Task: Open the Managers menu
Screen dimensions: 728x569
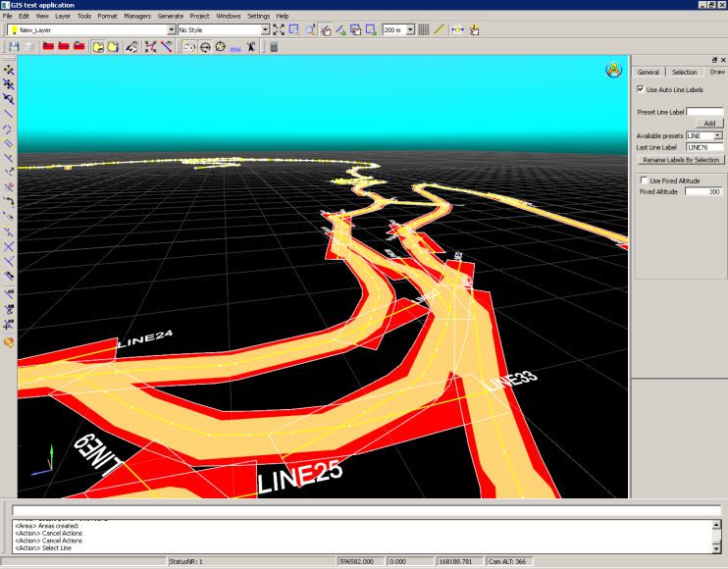Action: [x=137, y=17]
